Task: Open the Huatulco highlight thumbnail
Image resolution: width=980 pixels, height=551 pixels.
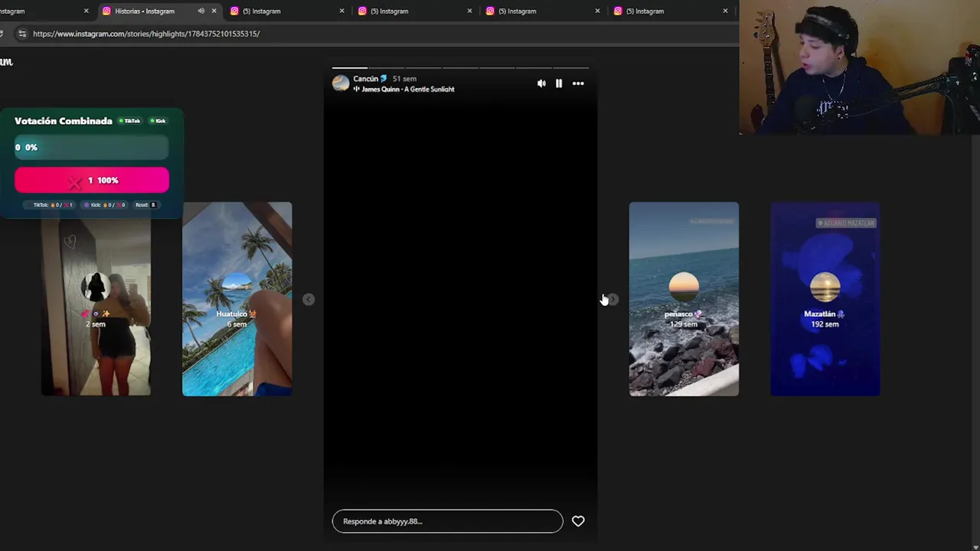Action: coord(237,299)
